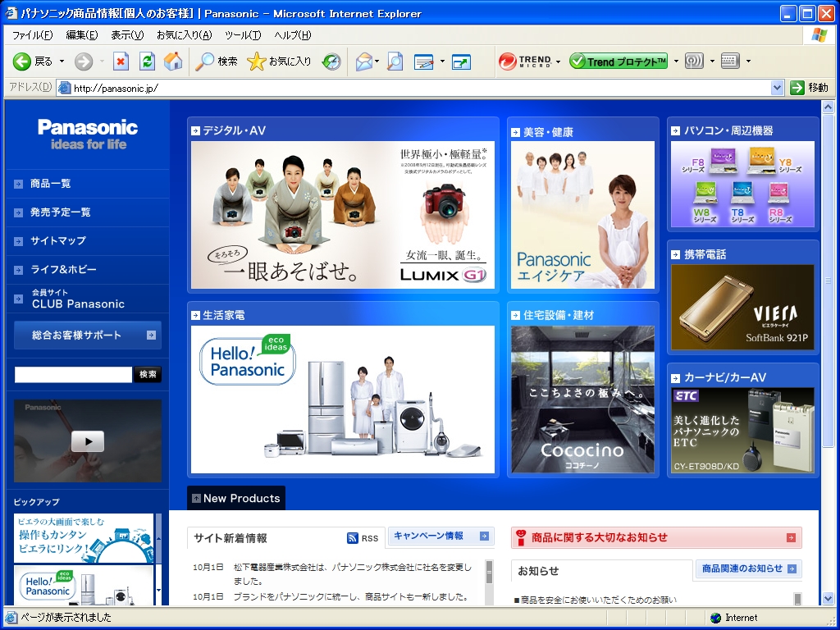Open the 商品関連のお知らせ tab

[x=748, y=568]
